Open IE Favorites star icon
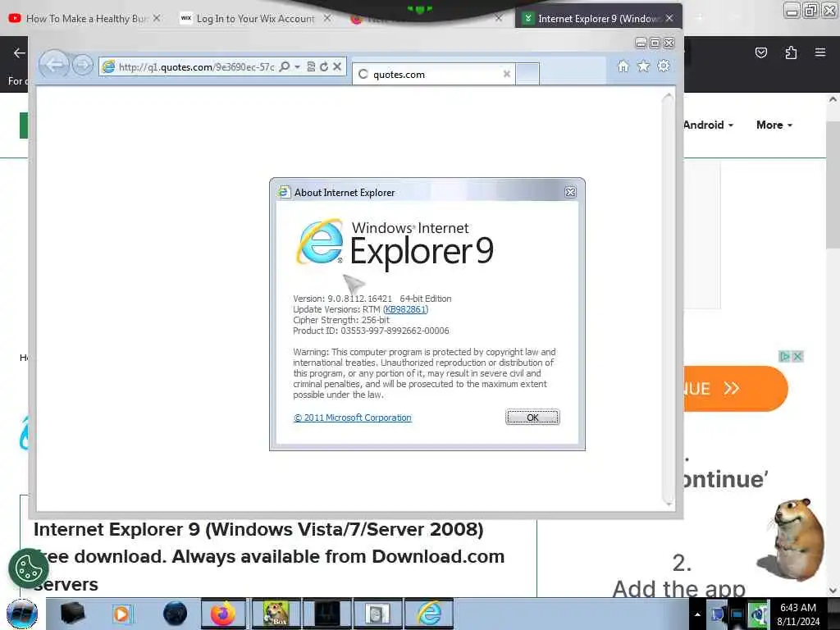840x630 pixels. (x=643, y=66)
